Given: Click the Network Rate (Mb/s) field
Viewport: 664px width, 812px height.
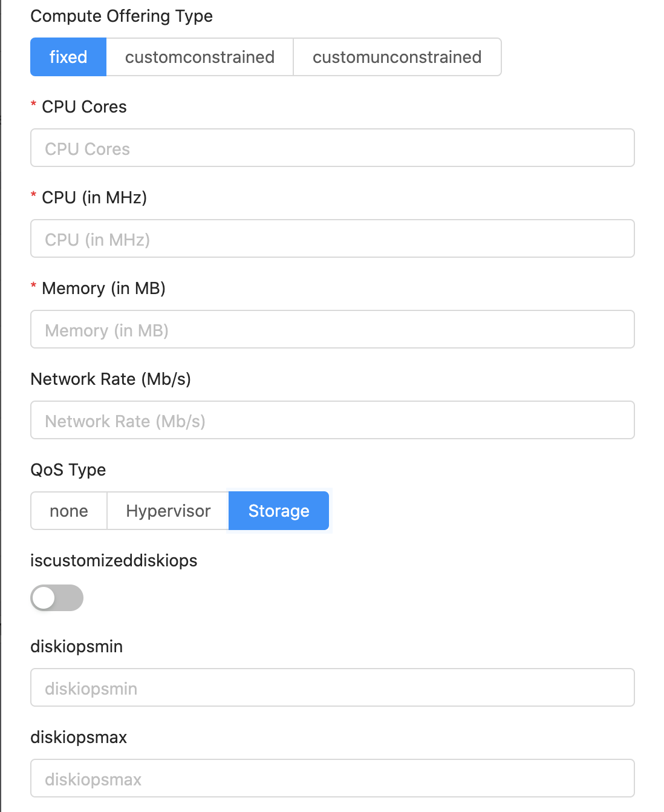Looking at the screenshot, I should click(x=332, y=420).
